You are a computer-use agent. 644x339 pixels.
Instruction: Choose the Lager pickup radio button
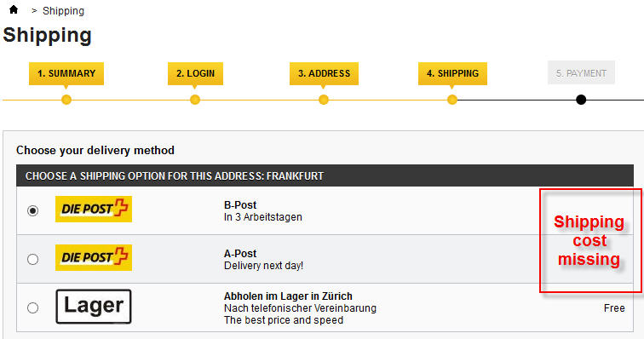tap(33, 307)
